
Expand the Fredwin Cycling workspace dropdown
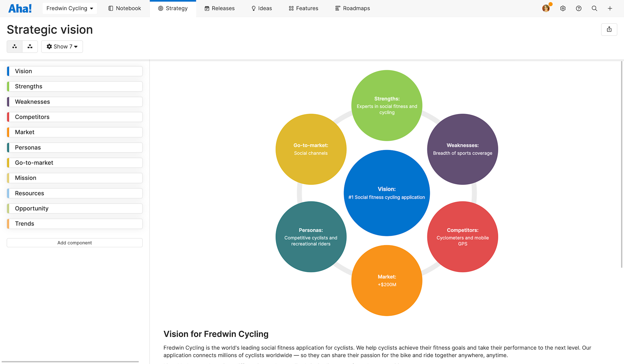tap(70, 8)
